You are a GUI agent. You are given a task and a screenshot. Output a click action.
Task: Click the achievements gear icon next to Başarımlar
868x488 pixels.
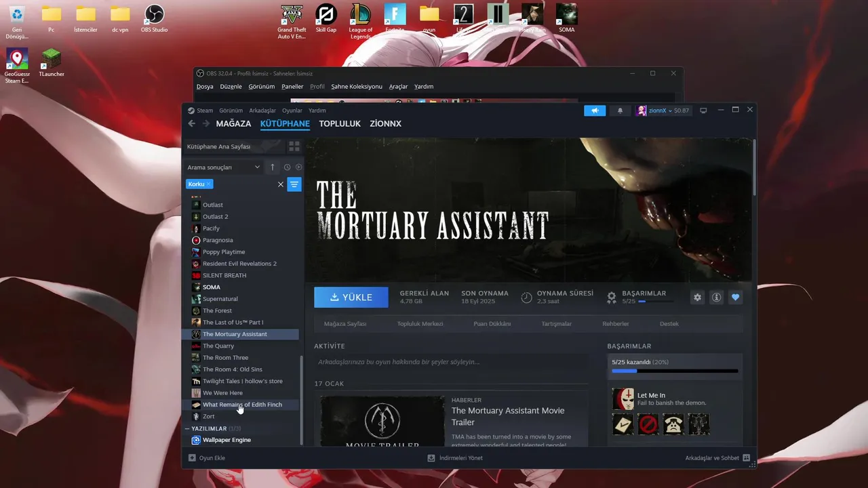612,297
